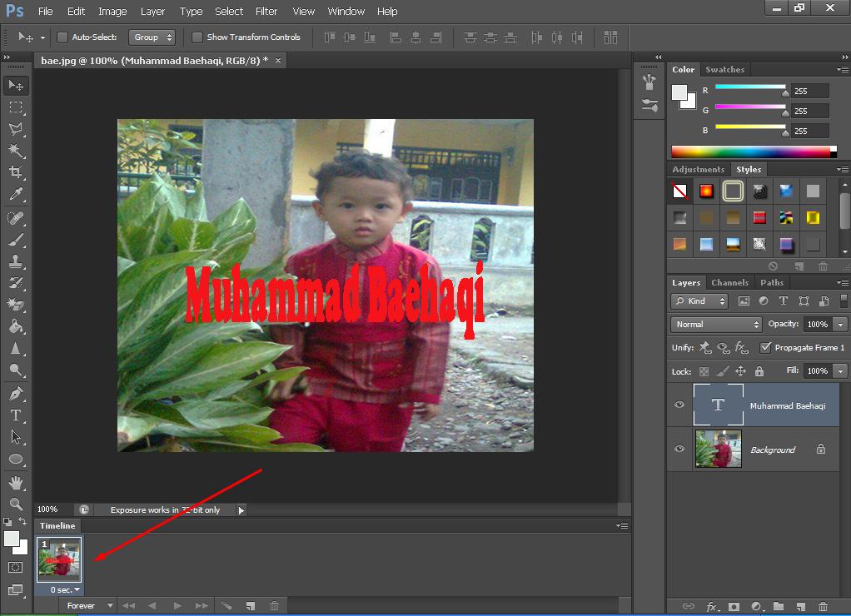Open the Forever loop options dropdown
This screenshot has height=616, width=851.
point(89,606)
